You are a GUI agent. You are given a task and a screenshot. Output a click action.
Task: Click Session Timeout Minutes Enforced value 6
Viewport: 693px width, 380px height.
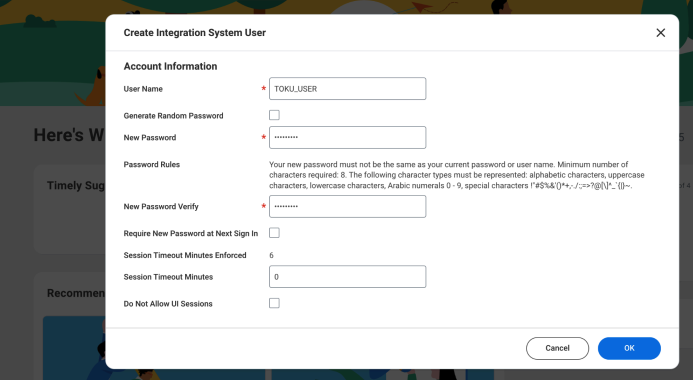point(271,255)
